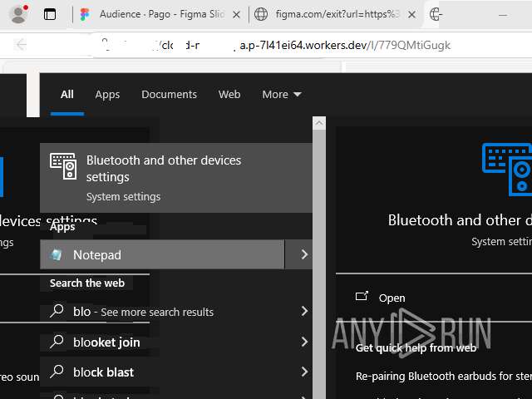This screenshot has width=532, height=399.
Task: Click the Bluetooth devices keyboard-speaker icon in results
Action: click(x=63, y=166)
